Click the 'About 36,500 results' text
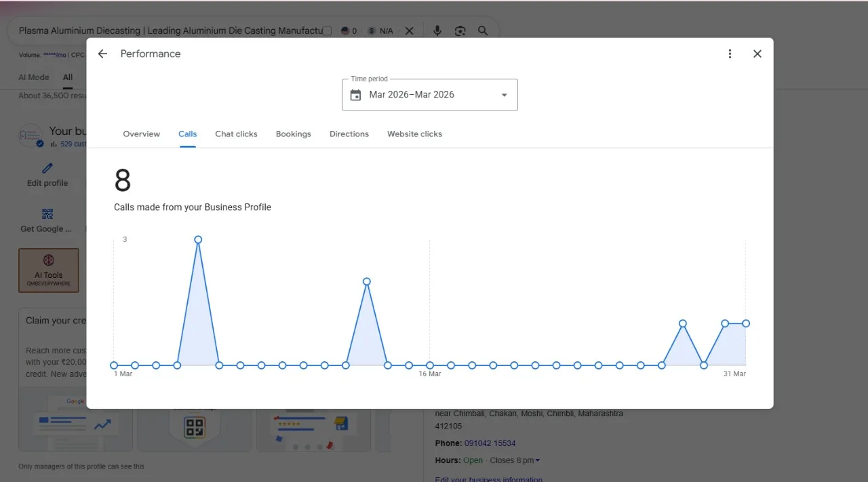This screenshot has width=868, height=482. (52, 96)
